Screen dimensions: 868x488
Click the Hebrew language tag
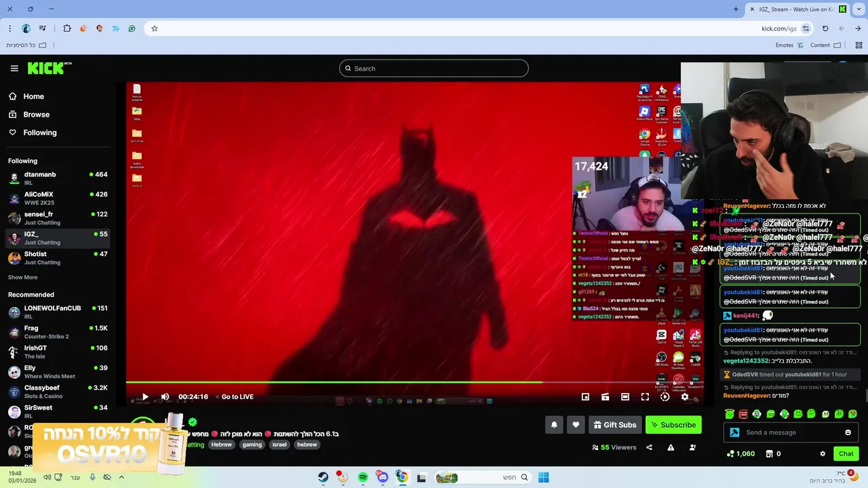[221, 445]
